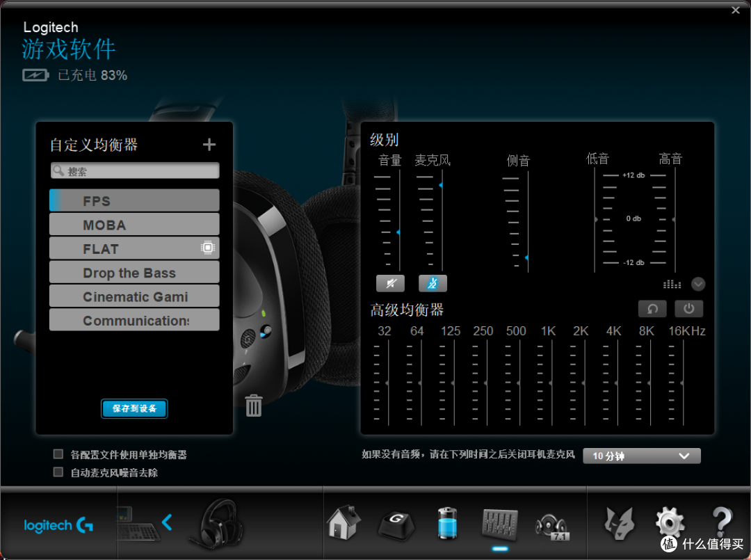751x560 pixels.
Task: Select the Drop the Bass preset
Action: tap(134, 272)
